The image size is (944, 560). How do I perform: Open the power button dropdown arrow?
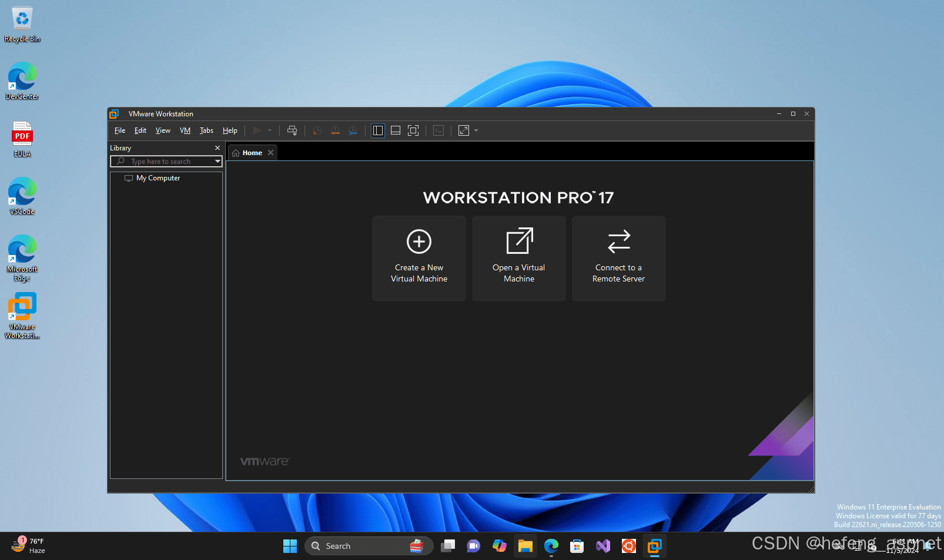[x=270, y=130]
